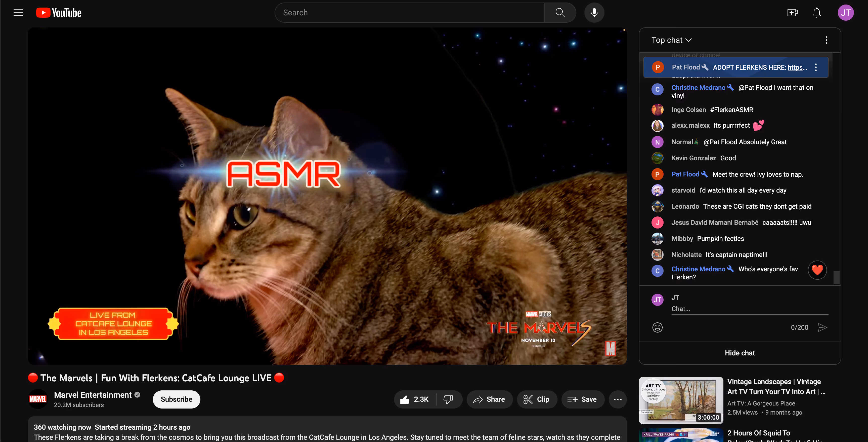Open pinned message options menu

click(x=816, y=67)
